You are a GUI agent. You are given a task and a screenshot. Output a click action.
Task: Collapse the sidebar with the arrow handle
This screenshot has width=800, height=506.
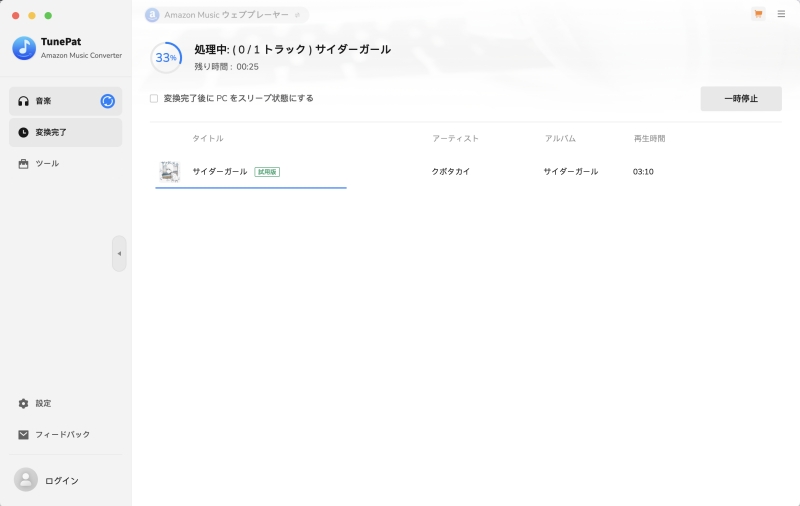pos(119,254)
